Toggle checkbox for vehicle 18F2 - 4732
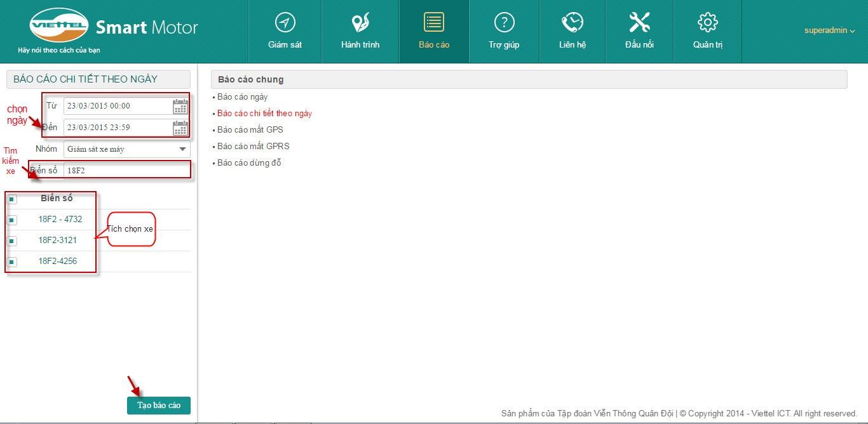 (x=12, y=220)
